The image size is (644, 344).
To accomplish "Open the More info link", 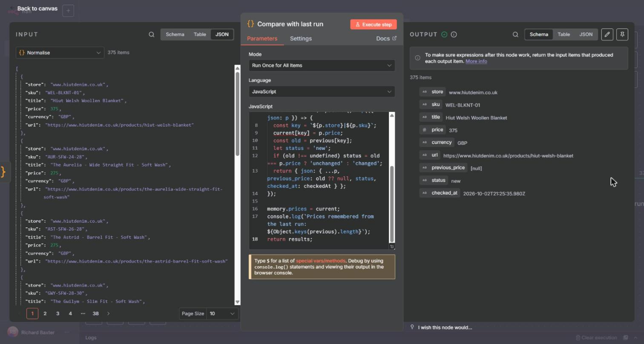I will [x=476, y=61].
